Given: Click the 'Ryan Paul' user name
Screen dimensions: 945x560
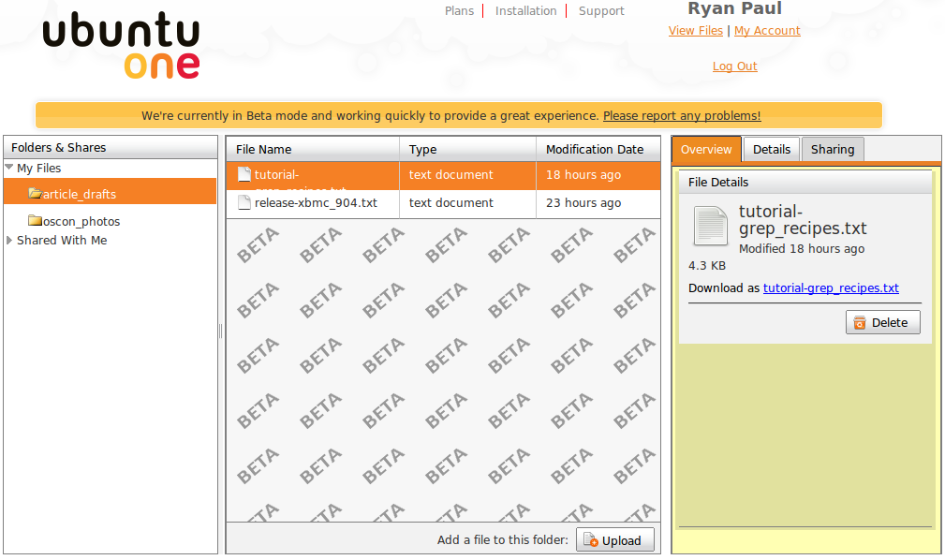Looking at the screenshot, I should [x=734, y=8].
